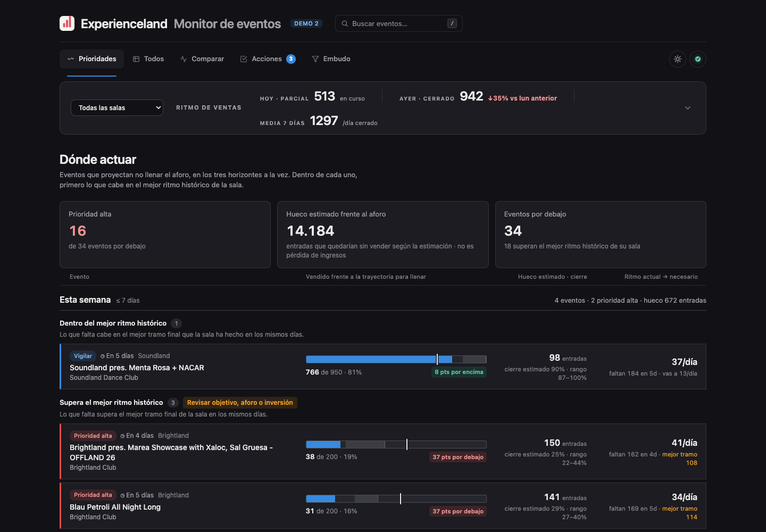Click the Monitor de eventos title
This screenshot has width=766, height=532.
227,24
